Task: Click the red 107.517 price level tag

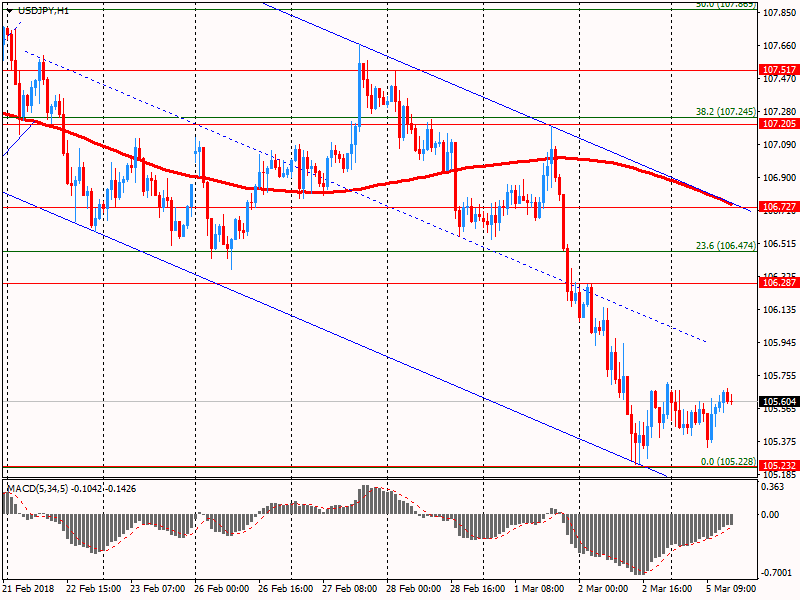Action: coord(777,70)
